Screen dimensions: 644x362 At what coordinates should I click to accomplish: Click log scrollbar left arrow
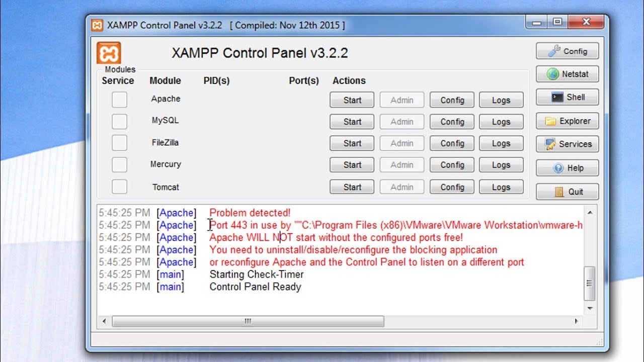104,321
